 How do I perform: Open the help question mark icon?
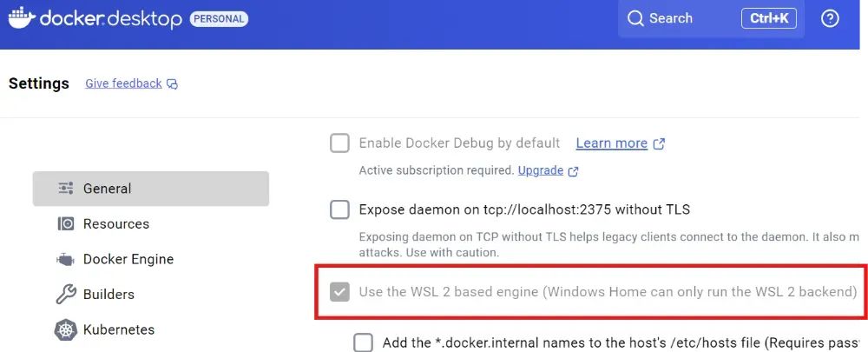pyautogui.click(x=830, y=18)
